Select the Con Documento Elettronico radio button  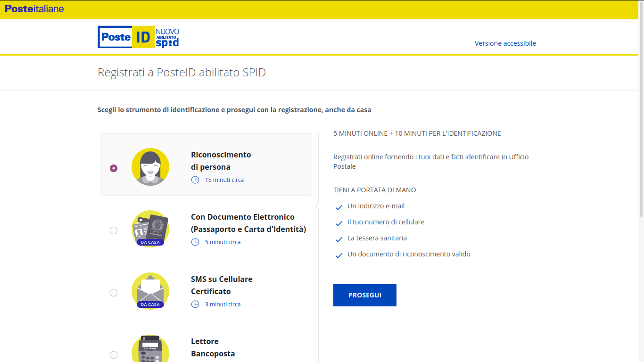114,230
